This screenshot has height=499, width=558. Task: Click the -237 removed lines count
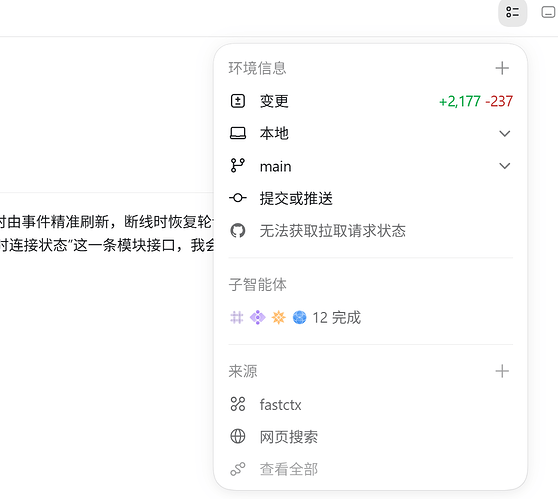[499, 101]
